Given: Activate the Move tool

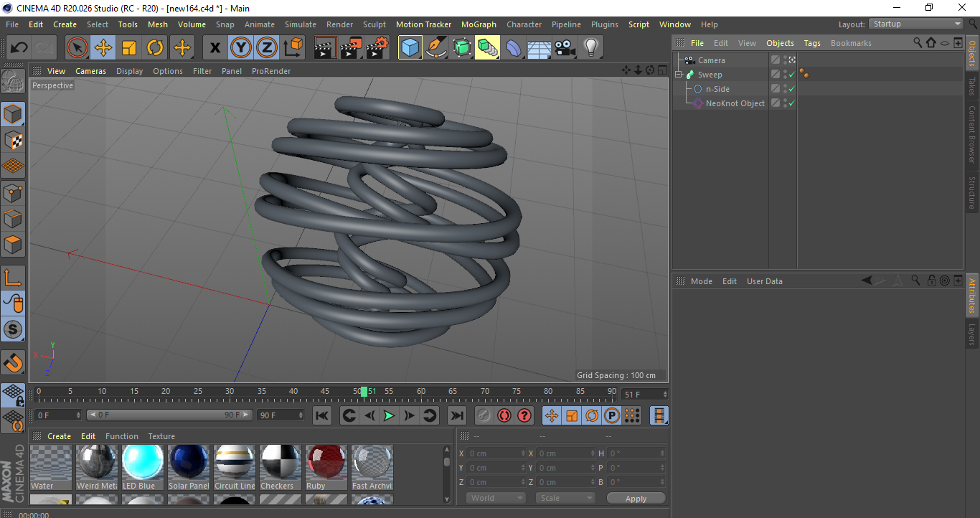Looking at the screenshot, I should pos(103,48).
